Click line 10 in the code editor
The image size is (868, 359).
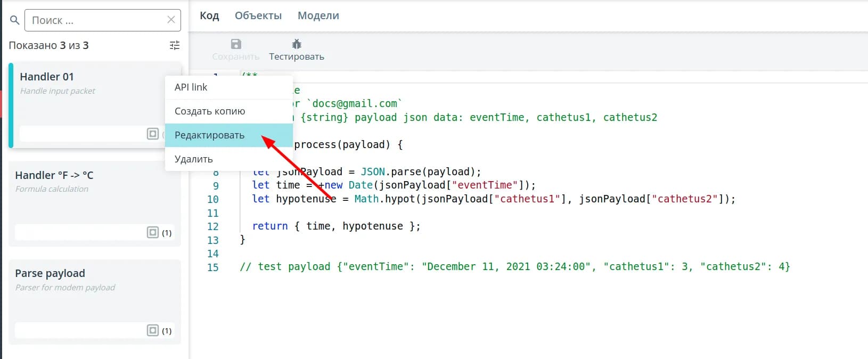[479, 199]
